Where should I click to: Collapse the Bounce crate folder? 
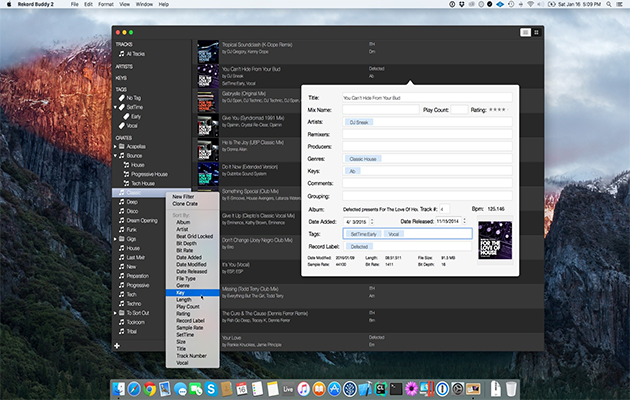tap(117, 155)
